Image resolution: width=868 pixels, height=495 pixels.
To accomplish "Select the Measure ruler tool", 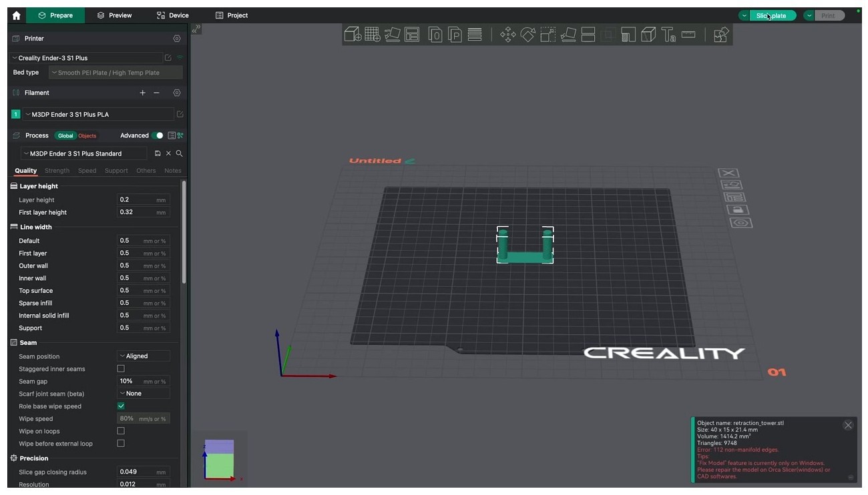I will click(x=688, y=34).
